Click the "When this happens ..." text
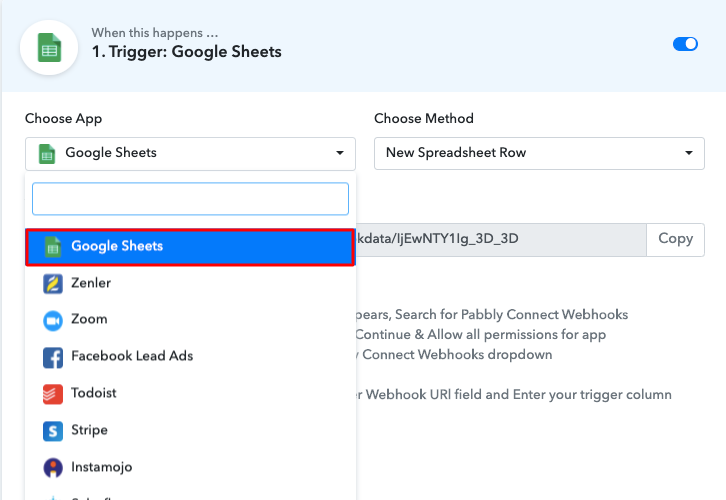The height and width of the screenshot is (500, 726). coord(155,33)
